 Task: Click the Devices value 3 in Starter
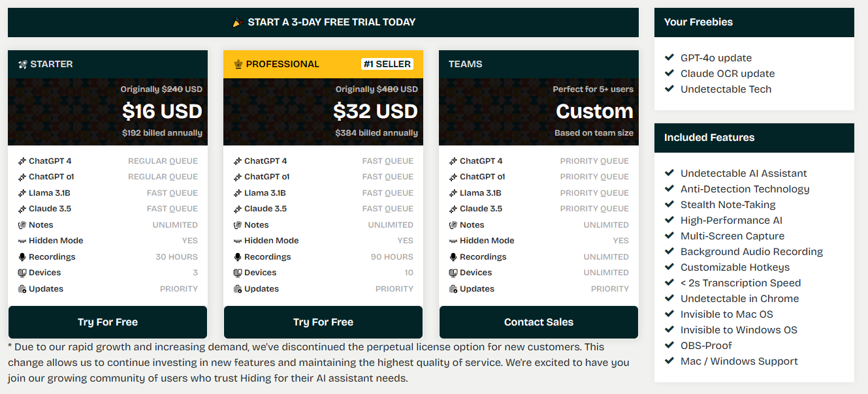click(x=195, y=273)
